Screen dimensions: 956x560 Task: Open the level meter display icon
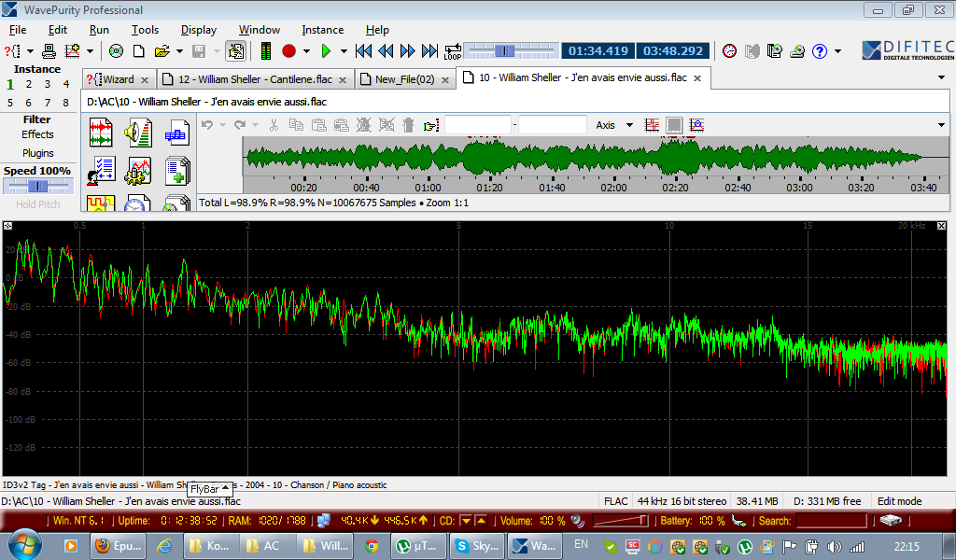pyautogui.click(x=265, y=50)
